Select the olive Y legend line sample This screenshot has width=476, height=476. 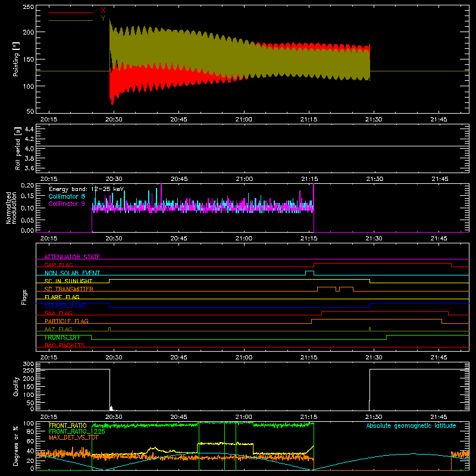coord(71,20)
